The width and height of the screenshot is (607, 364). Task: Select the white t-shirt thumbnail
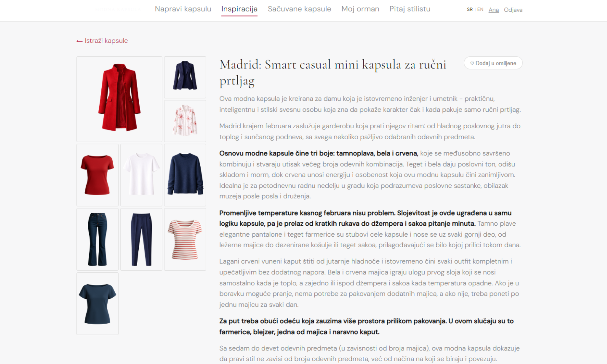click(x=141, y=175)
